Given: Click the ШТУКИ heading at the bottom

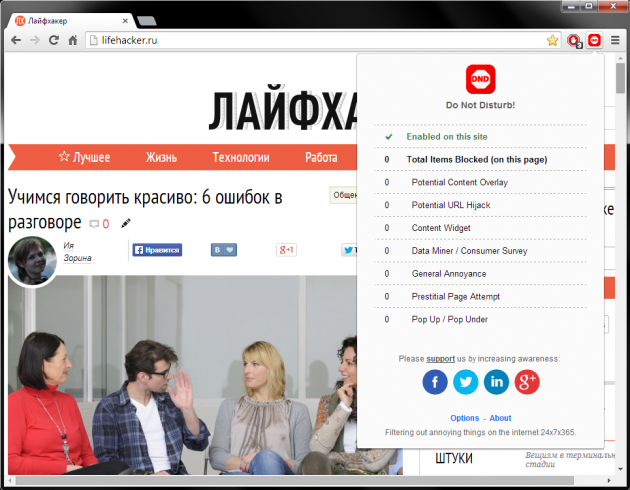Looking at the screenshot, I should pos(454,458).
